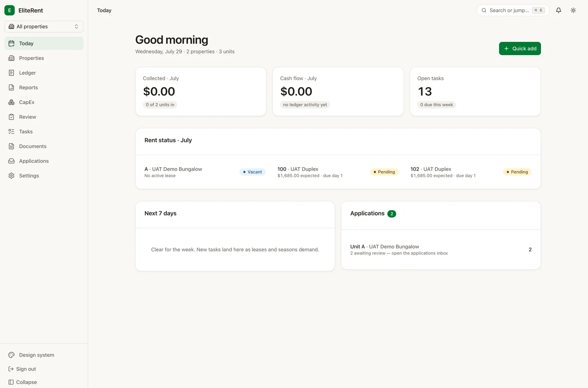Screen dimensions: 588x388
Task: Click 100 · UAT Duplex rent row
Action: coord(338,172)
